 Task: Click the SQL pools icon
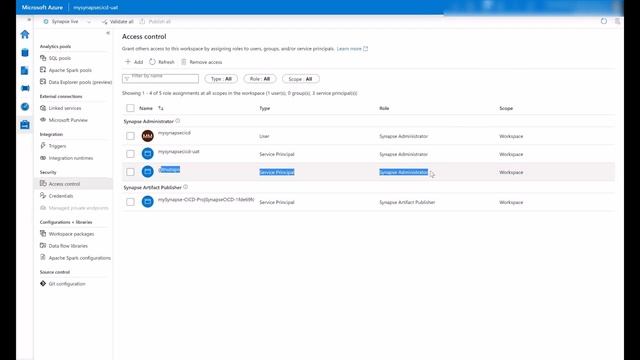pos(43,58)
